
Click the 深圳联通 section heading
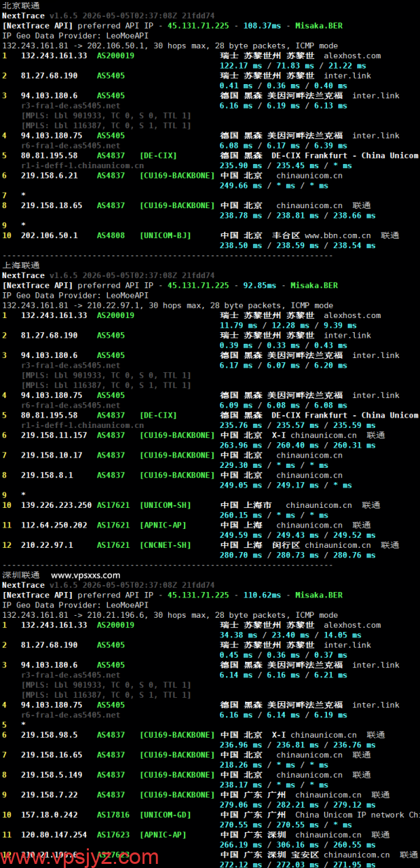(21, 575)
